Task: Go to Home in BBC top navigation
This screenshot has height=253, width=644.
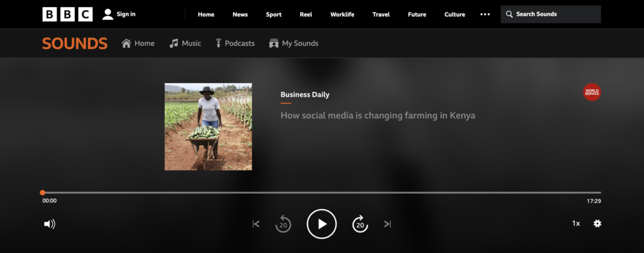Action: pos(206,14)
